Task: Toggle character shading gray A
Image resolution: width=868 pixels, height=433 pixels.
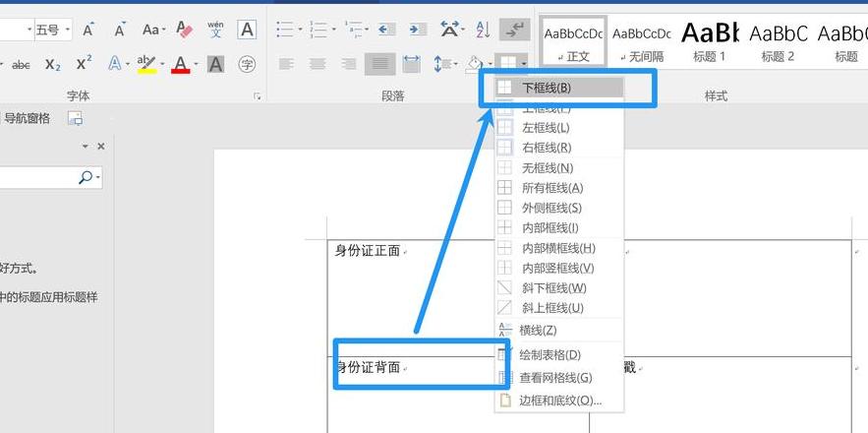Action: [x=215, y=64]
